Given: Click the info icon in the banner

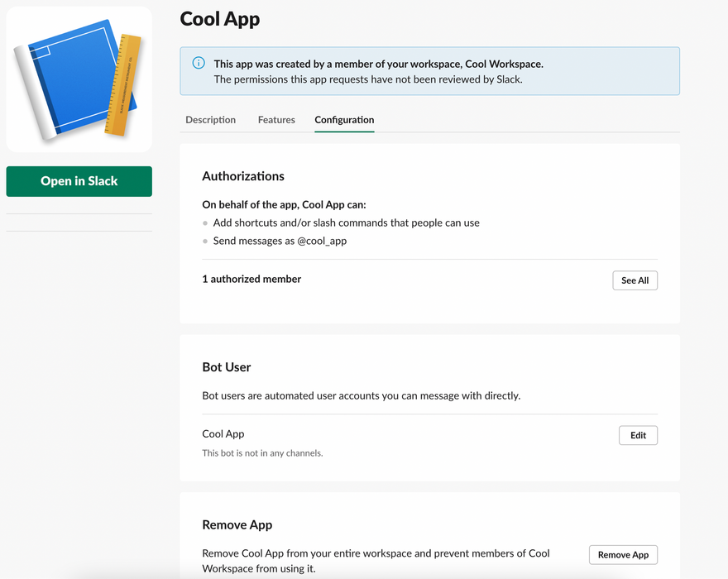Looking at the screenshot, I should (x=199, y=63).
